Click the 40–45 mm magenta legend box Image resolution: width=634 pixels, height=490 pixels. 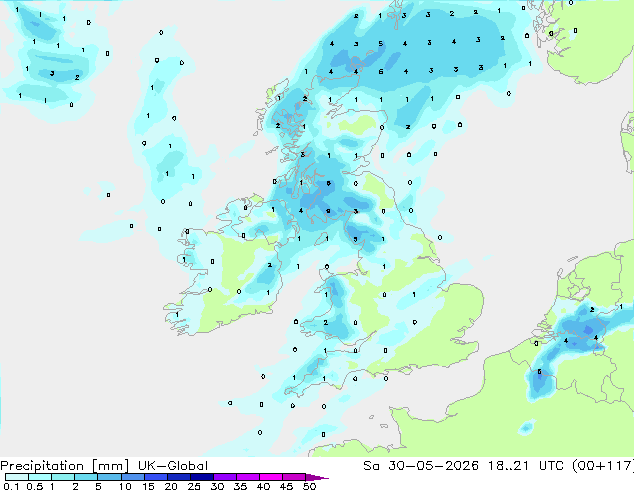[x=271, y=477]
